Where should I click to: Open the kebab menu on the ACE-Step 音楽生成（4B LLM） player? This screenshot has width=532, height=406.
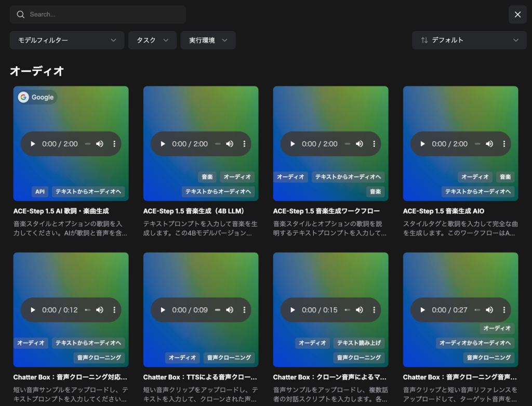[x=244, y=144]
